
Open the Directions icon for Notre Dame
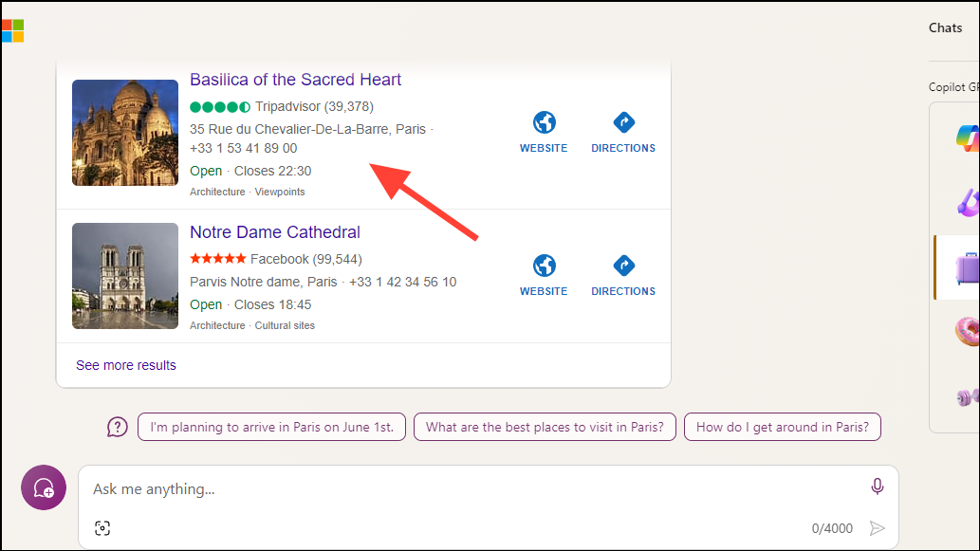623,266
